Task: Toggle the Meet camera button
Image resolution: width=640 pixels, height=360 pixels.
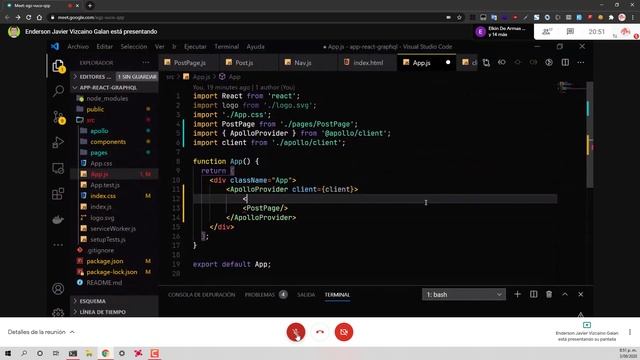Action: pos(344,332)
